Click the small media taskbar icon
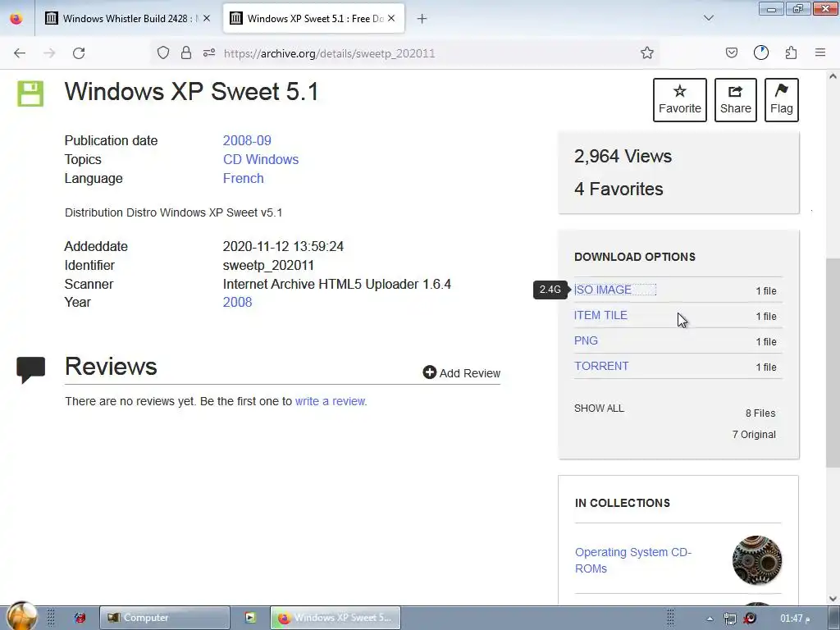Screen dimensions: 840x630 pos(250,618)
